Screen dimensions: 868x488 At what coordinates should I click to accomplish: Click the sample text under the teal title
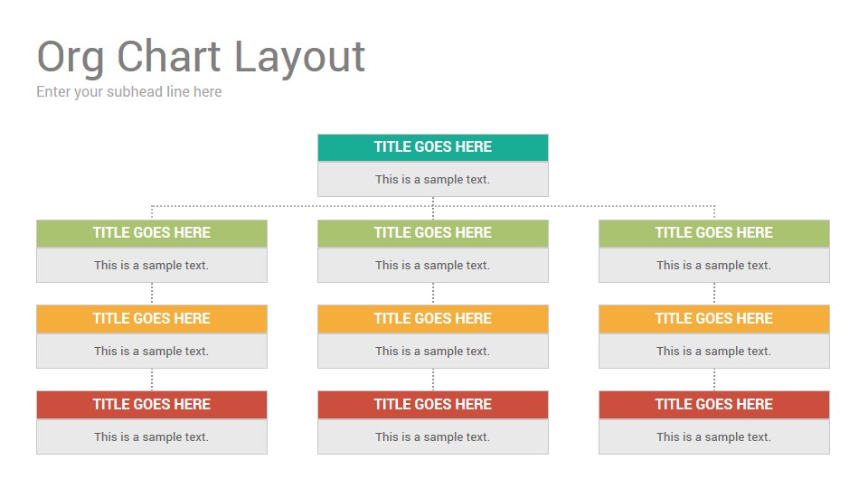[433, 179]
